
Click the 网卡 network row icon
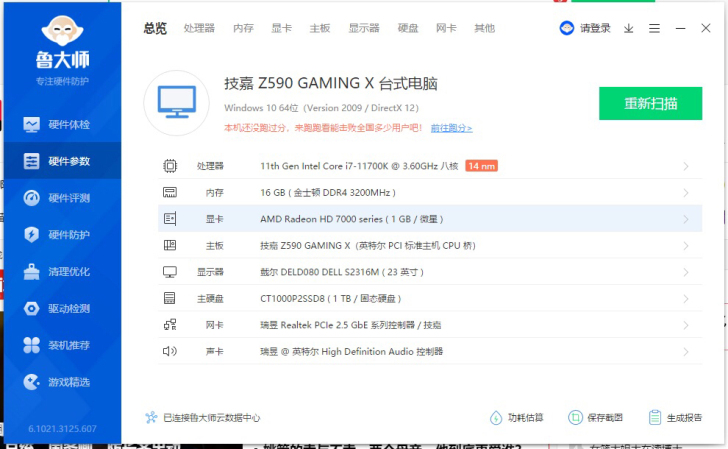pos(170,325)
